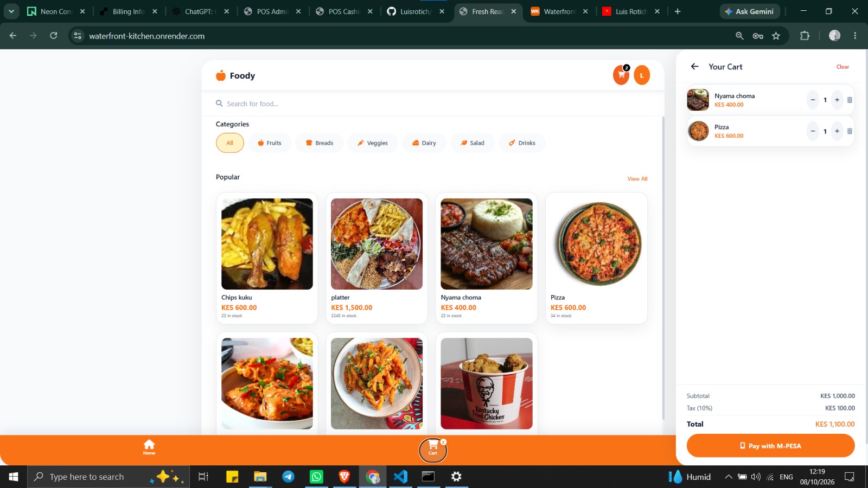The width and height of the screenshot is (868, 488).
Task: Bookmark this page with the star icon
Action: [x=776, y=36]
